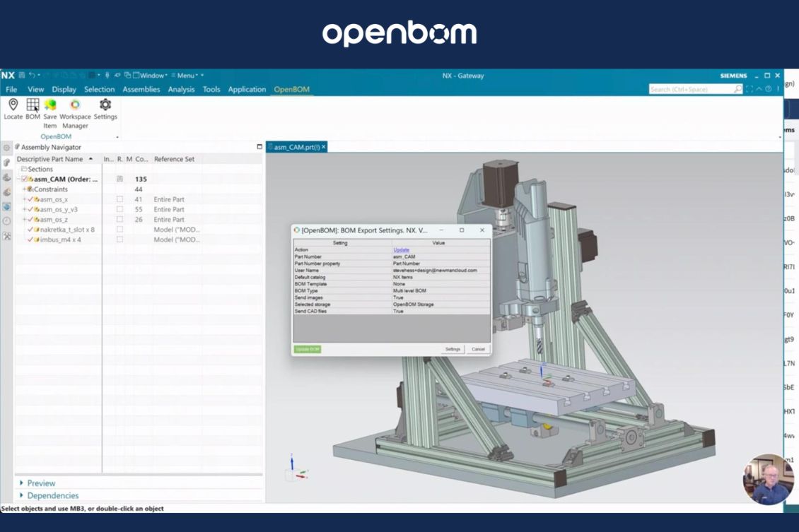Click Cancel in BOM Export dialog
Viewport: 799px width, 532px height.
(x=478, y=349)
